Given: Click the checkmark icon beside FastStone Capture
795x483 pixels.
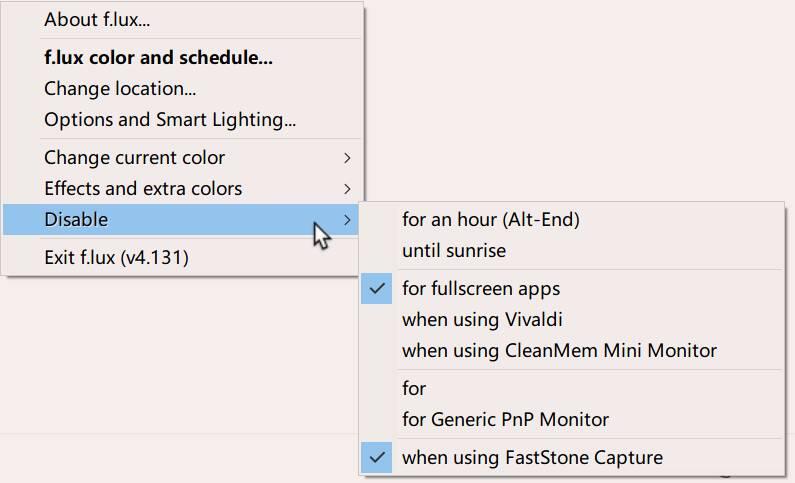Looking at the screenshot, I should pyautogui.click(x=377, y=458).
